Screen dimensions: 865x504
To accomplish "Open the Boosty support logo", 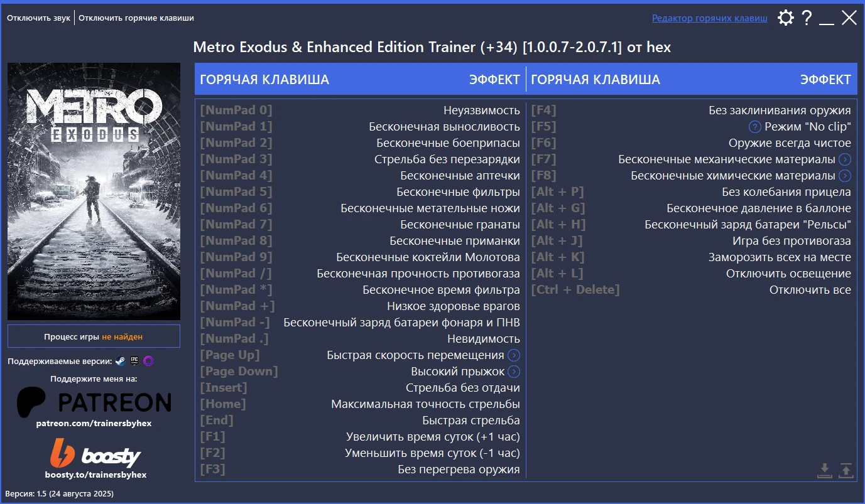I will [x=94, y=454].
